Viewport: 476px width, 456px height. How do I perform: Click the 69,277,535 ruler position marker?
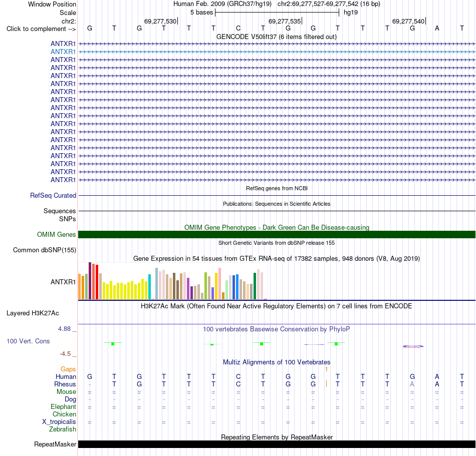285,21
